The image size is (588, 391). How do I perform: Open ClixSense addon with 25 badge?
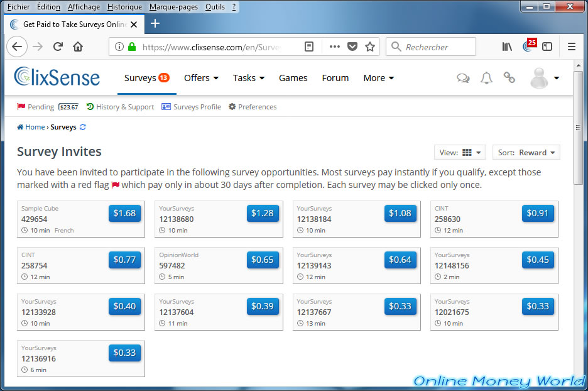coord(529,45)
